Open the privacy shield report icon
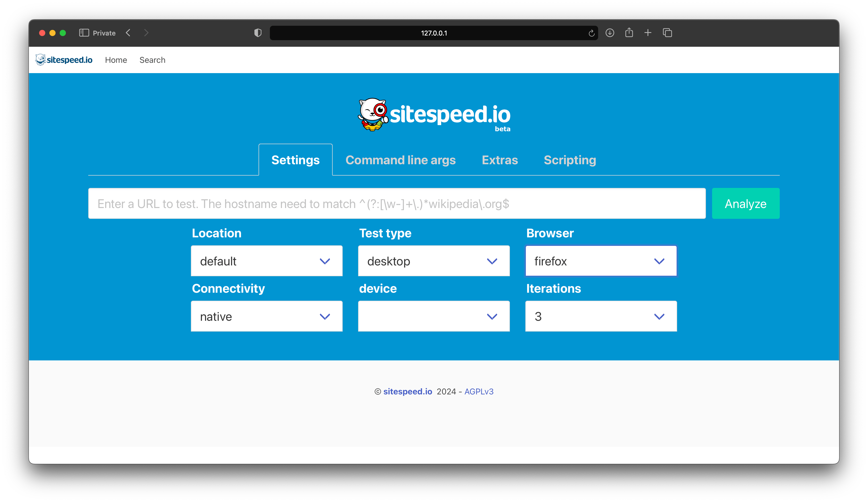 pyautogui.click(x=258, y=33)
